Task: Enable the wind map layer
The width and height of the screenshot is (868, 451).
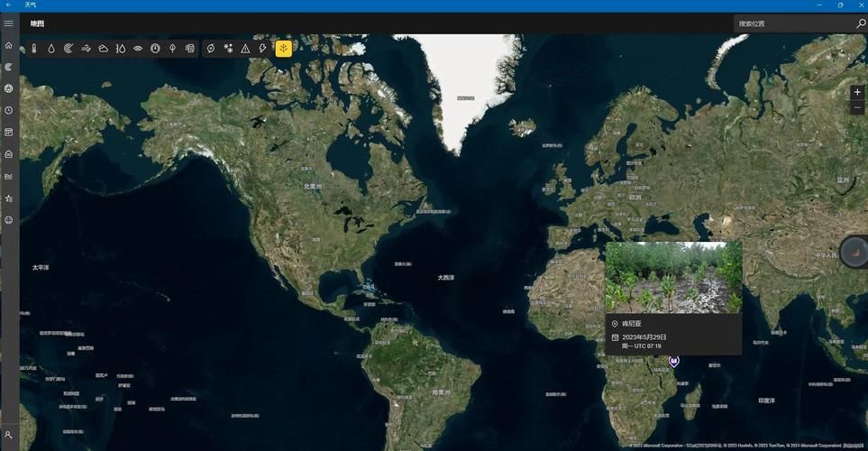Action: (x=87, y=49)
